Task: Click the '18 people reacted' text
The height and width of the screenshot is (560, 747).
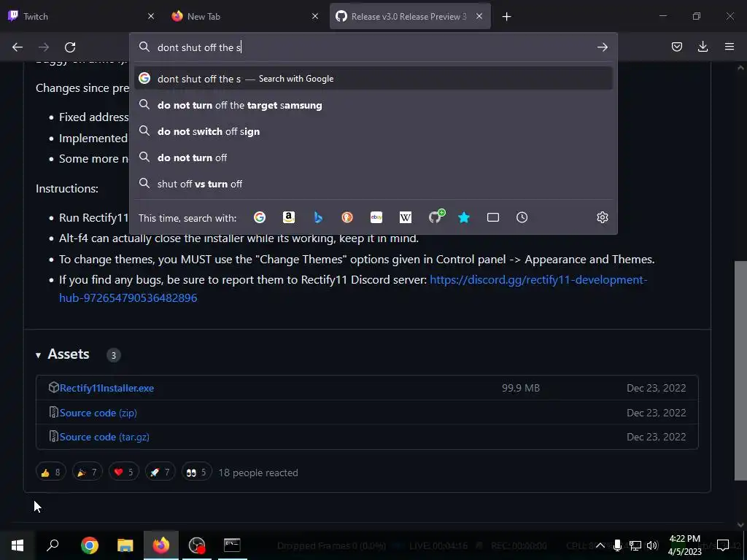Action: point(258,472)
